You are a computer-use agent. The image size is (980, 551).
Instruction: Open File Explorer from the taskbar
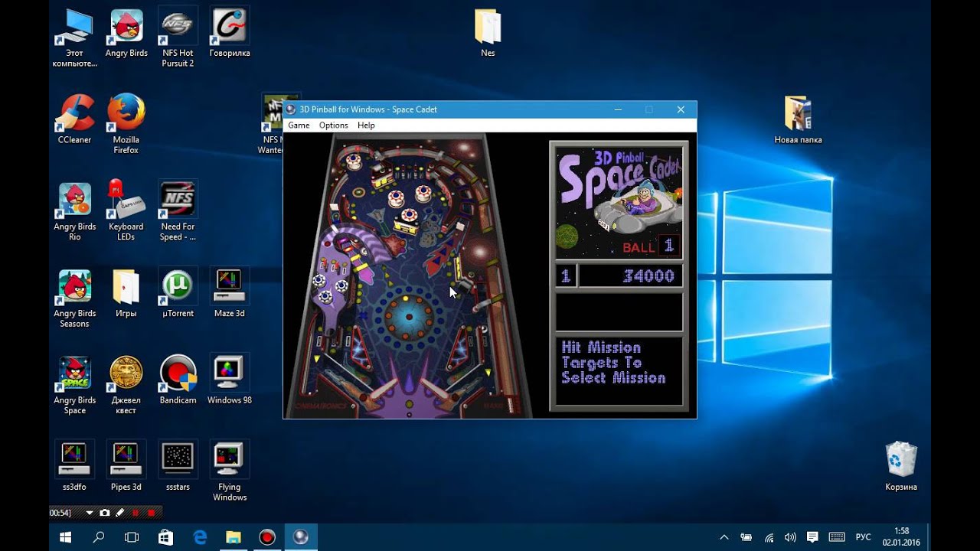[x=234, y=537]
